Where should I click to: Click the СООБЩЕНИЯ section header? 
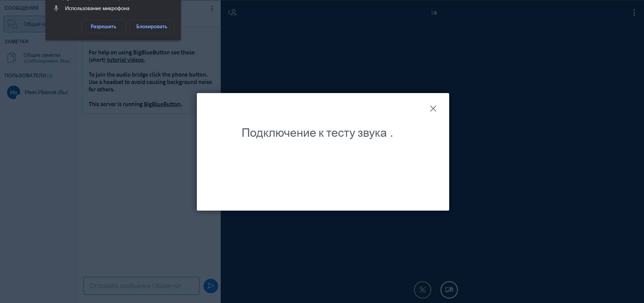pyautogui.click(x=22, y=8)
